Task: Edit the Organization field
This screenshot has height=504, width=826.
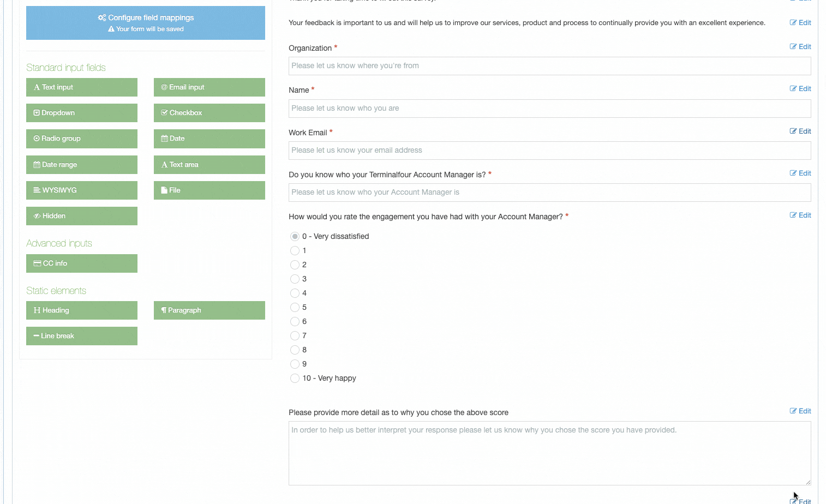Action: (x=800, y=47)
